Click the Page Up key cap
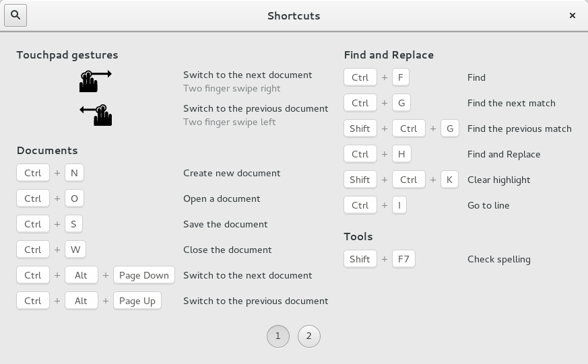 (x=137, y=301)
